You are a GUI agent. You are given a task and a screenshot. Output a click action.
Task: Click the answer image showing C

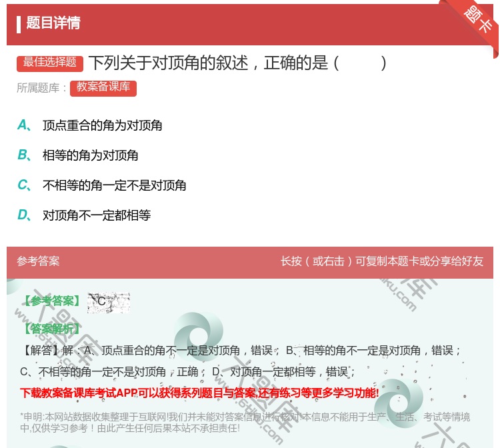[x=109, y=303]
